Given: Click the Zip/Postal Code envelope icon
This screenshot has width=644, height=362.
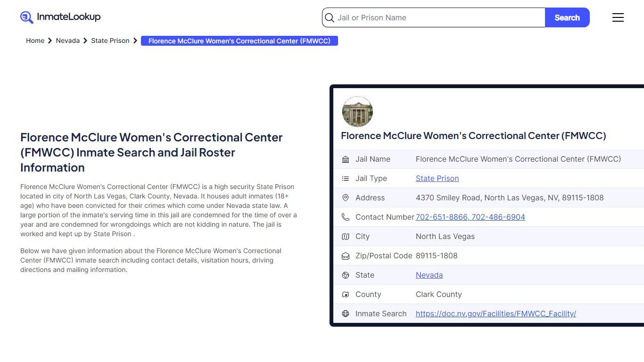Looking at the screenshot, I should [x=346, y=256].
